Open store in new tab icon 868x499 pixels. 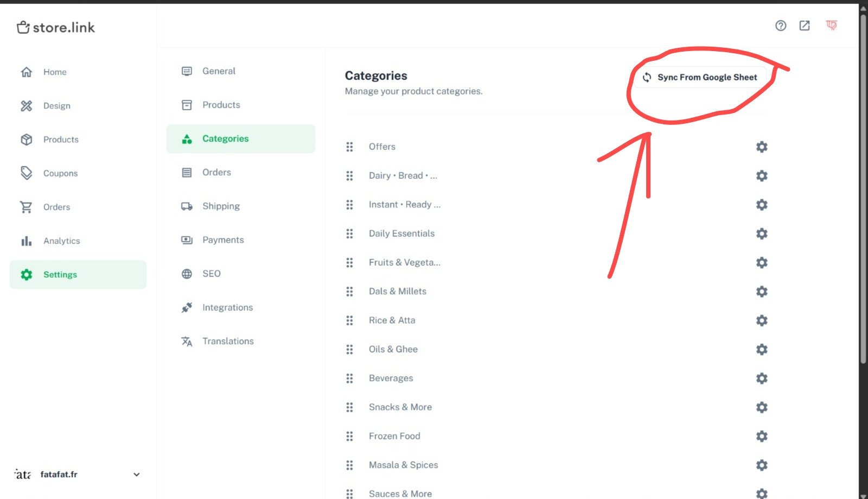(805, 26)
